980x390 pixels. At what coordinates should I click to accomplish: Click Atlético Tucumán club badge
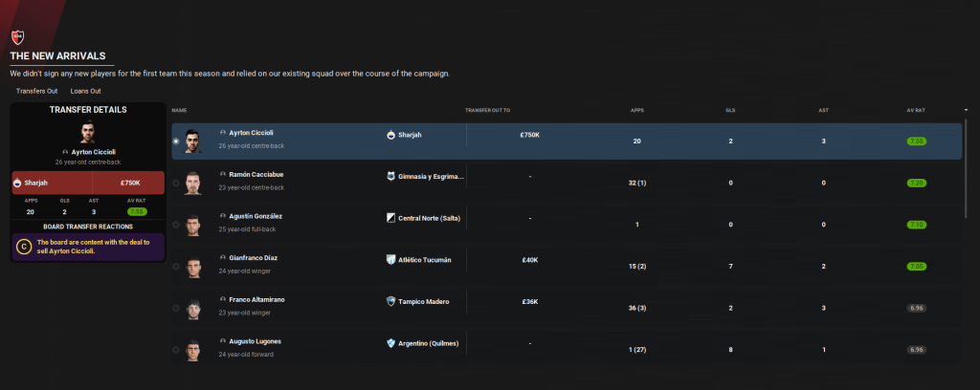(x=390, y=259)
